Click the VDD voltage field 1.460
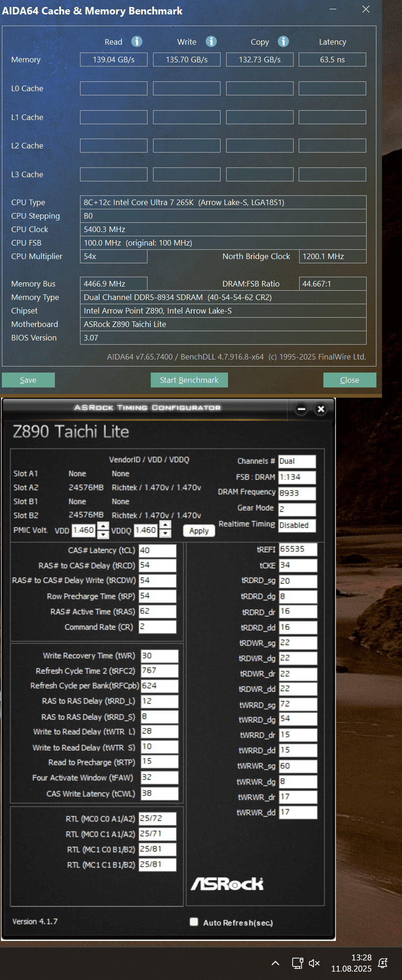 pyautogui.click(x=84, y=530)
